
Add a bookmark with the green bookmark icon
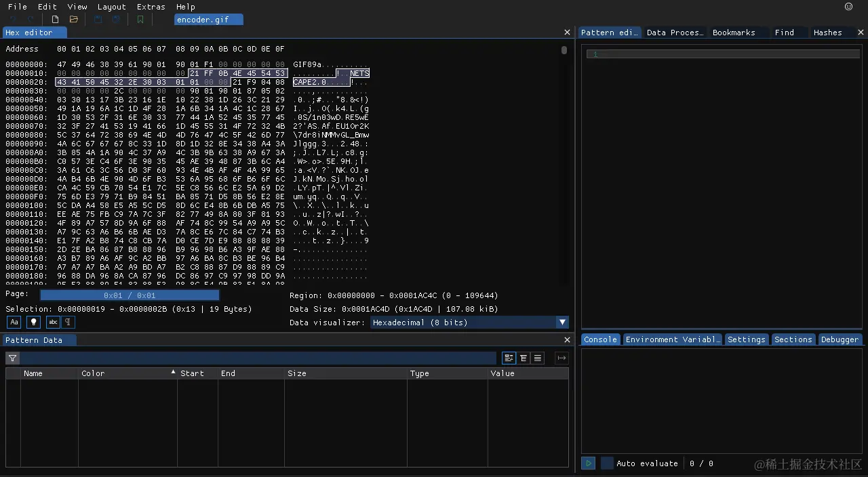click(140, 20)
